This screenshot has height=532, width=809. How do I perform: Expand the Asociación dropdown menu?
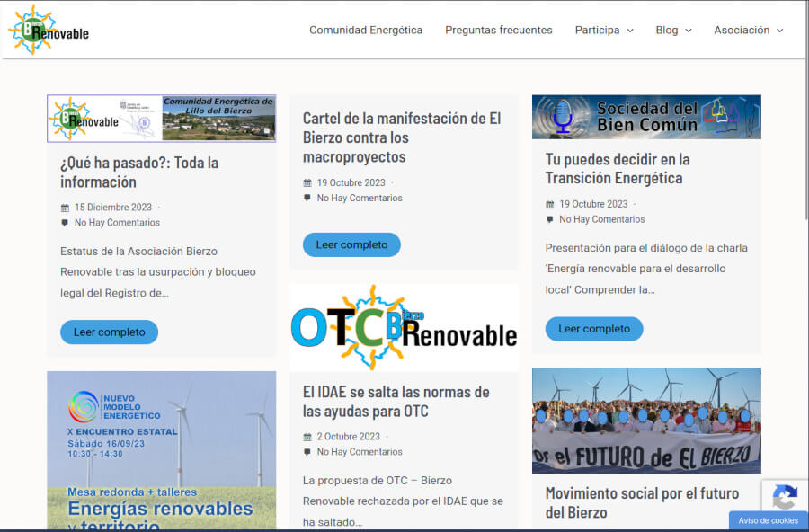coord(748,31)
